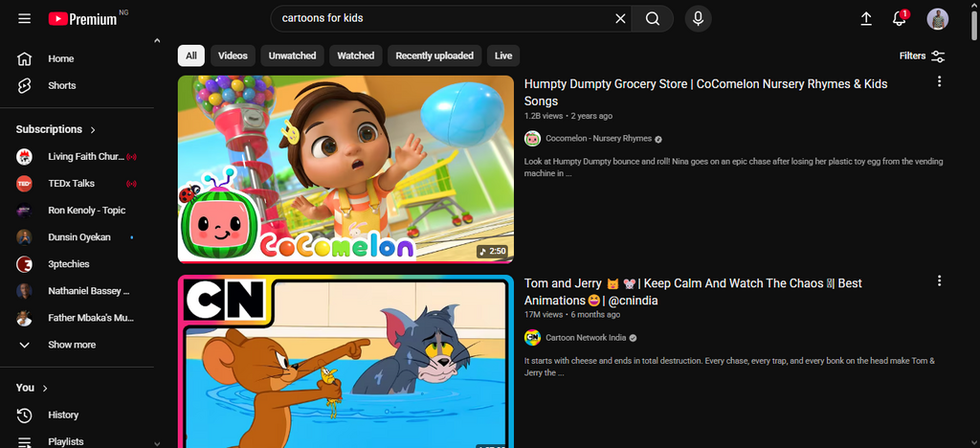This screenshot has height=448, width=980.
Task: Open the Tom and Jerry Keep Calm video title
Action: pyautogui.click(x=693, y=292)
